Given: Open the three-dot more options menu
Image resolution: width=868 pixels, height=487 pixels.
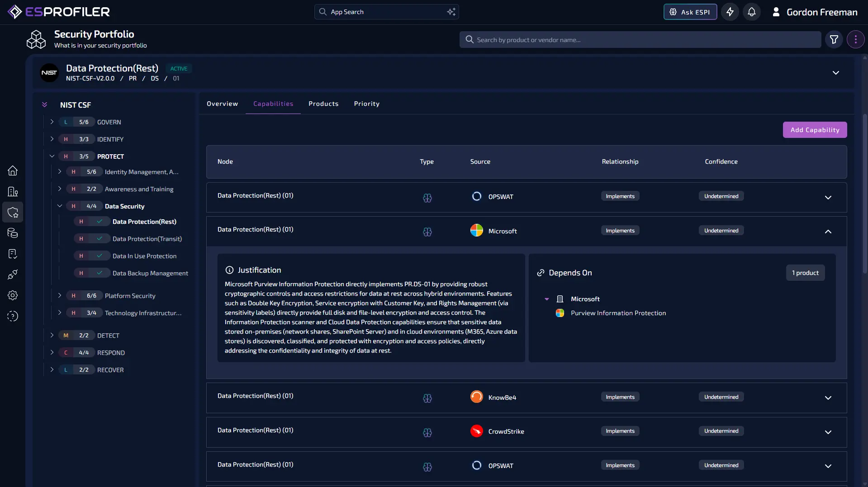Looking at the screenshot, I should pyautogui.click(x=856, y=40).
